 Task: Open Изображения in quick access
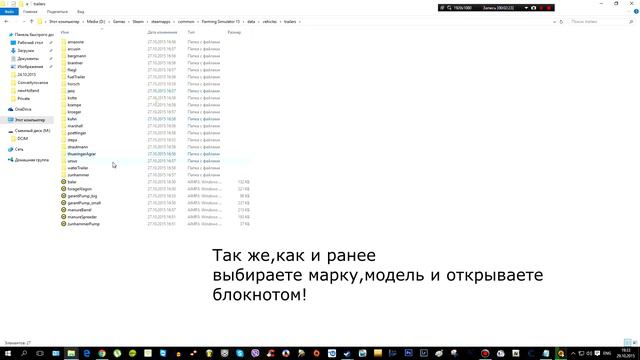click(30, 67)
